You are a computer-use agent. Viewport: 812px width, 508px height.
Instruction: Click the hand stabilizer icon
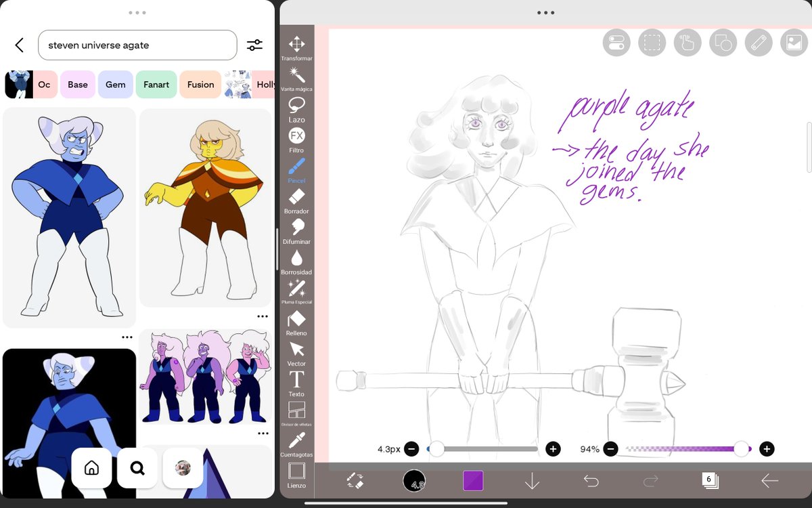coord(687,43)
